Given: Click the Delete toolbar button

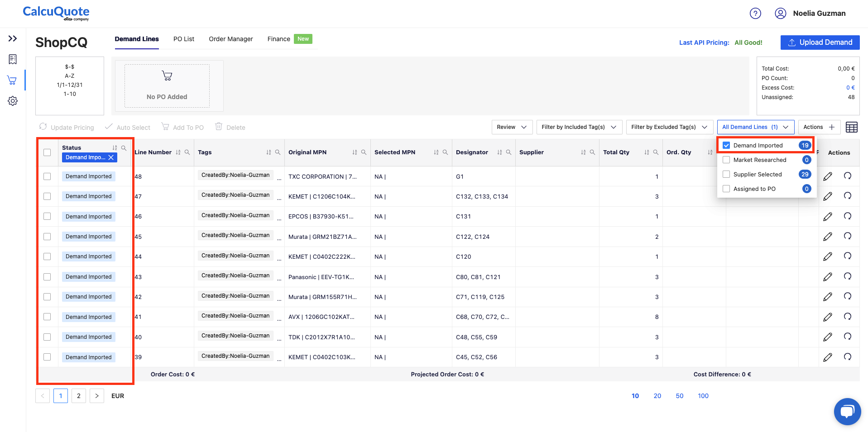Looking at the screenshot, I should tap(230, 127).
